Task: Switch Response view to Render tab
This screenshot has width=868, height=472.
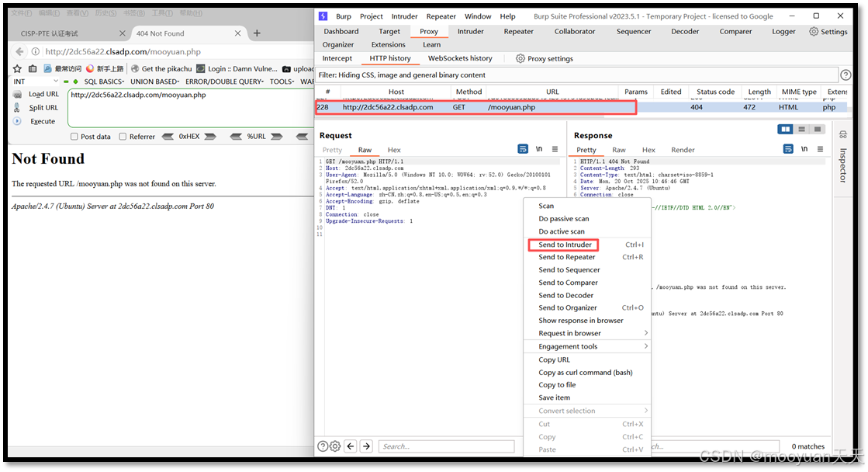Action: (683, 150)
